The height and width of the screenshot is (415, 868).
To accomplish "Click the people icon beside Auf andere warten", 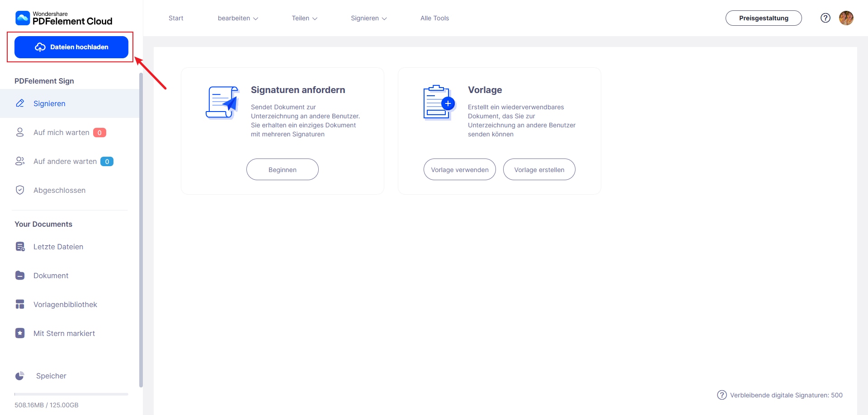I will coord(20,161).
